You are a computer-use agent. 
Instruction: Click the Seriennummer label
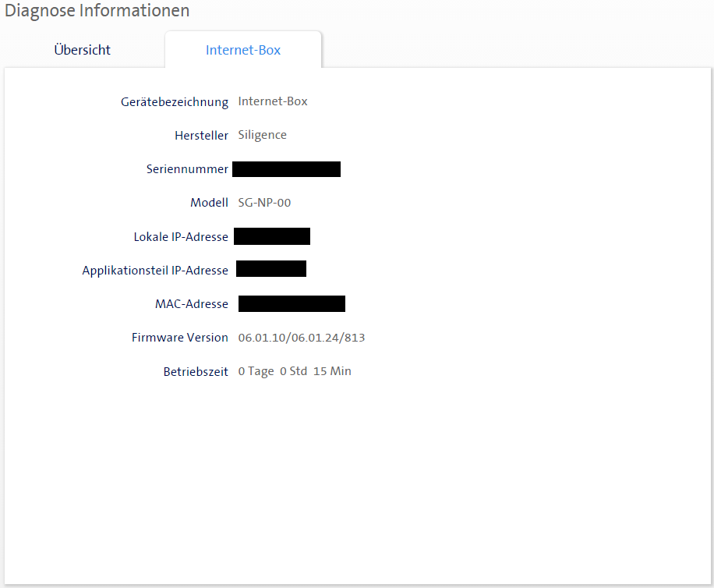[x=187, y=169]
